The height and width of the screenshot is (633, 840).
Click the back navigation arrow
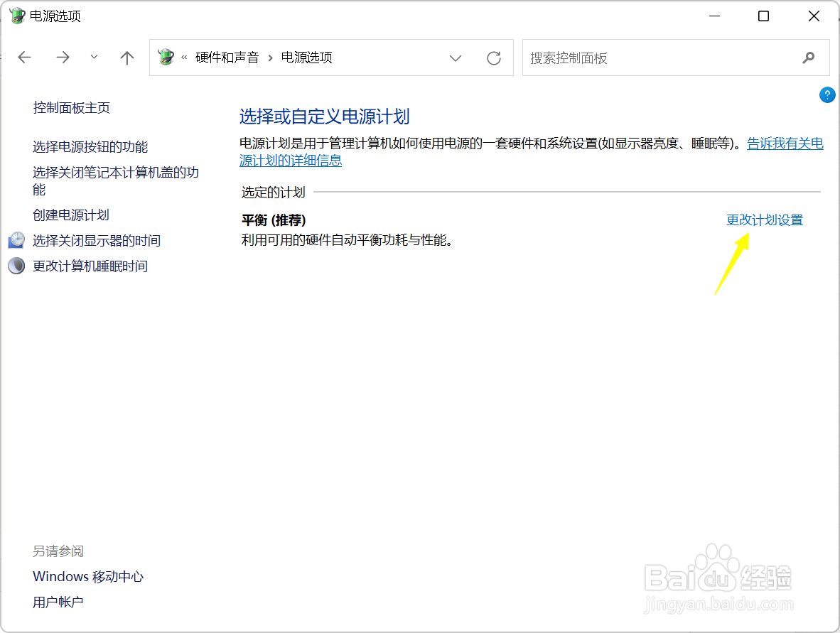point(24,58)
